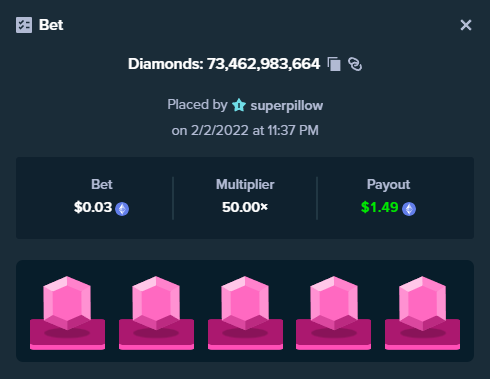The image size is (490, 379).
Task: Click the Bet checklist icon in header
Action: (24, 25)
